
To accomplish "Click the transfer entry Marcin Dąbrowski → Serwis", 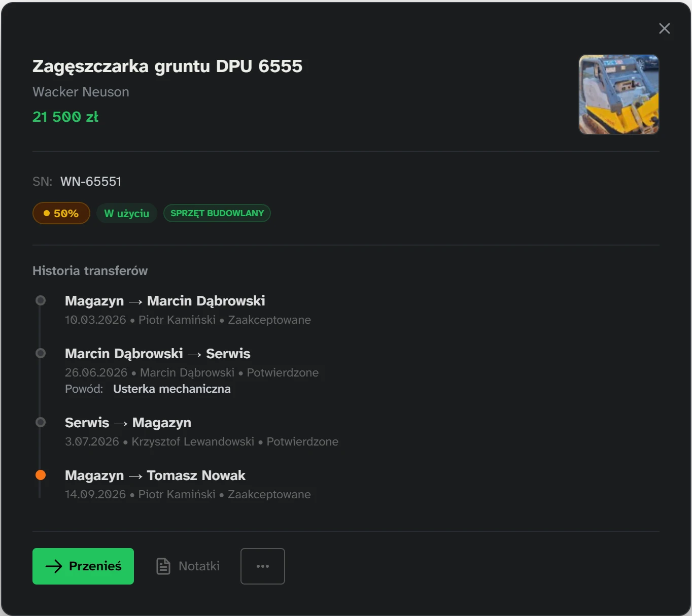I will pos(158,354).
